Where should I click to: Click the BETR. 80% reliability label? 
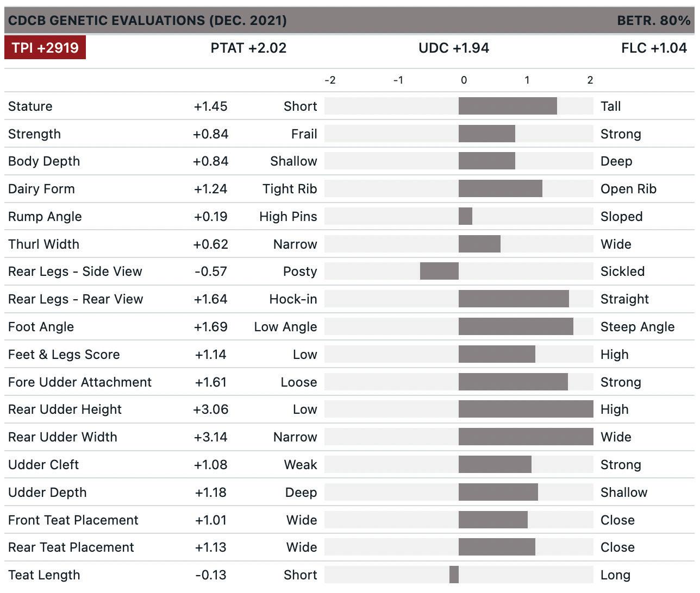click(x=653, y=21)
